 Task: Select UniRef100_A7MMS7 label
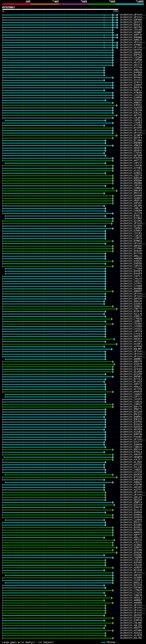pos(131,231)
